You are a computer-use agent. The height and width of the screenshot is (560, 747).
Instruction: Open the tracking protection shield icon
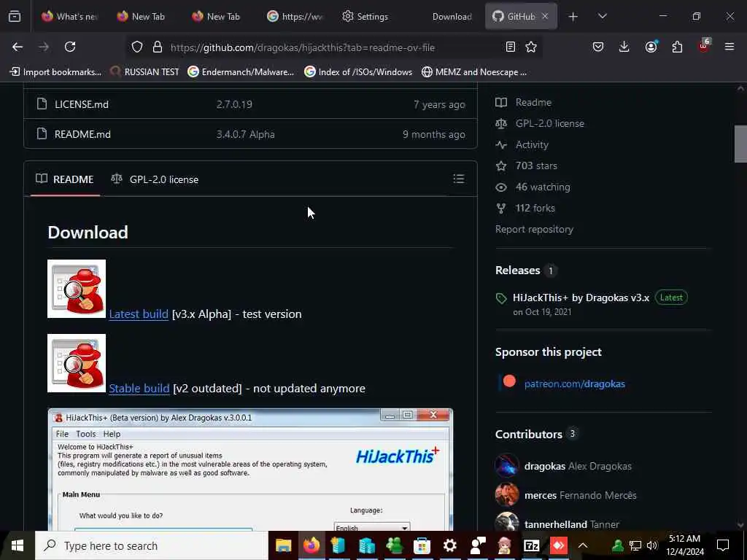coord(137,47)
